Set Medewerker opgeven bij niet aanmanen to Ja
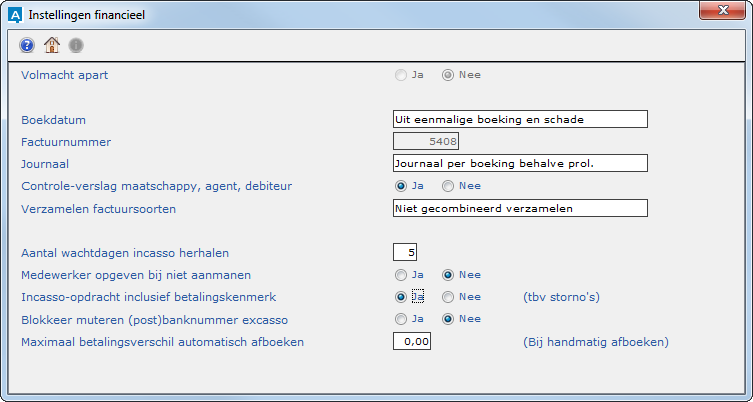Image resolution: width=753 pixels, height=402 pixels. (402, 275)
